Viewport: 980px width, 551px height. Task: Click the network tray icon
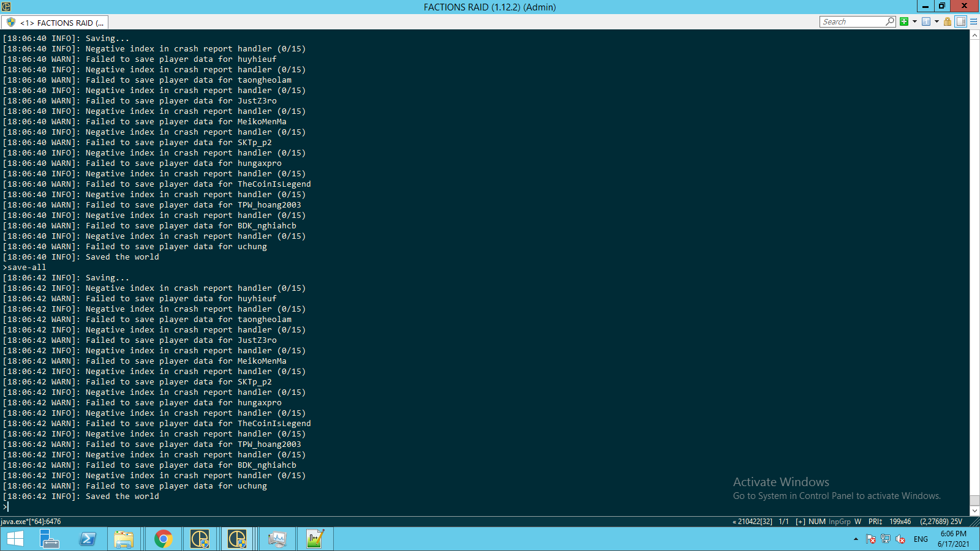[886, 539]
